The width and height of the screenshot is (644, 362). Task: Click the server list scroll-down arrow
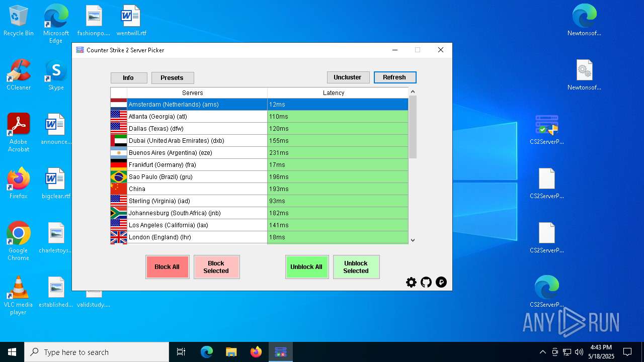click(x=413, y=240)
